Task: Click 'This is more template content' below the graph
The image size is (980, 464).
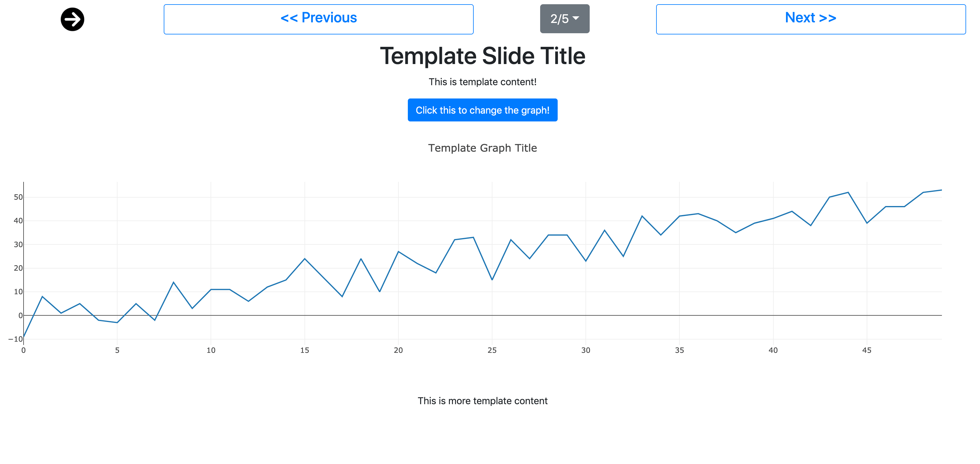Action: (x=482, y=401)
